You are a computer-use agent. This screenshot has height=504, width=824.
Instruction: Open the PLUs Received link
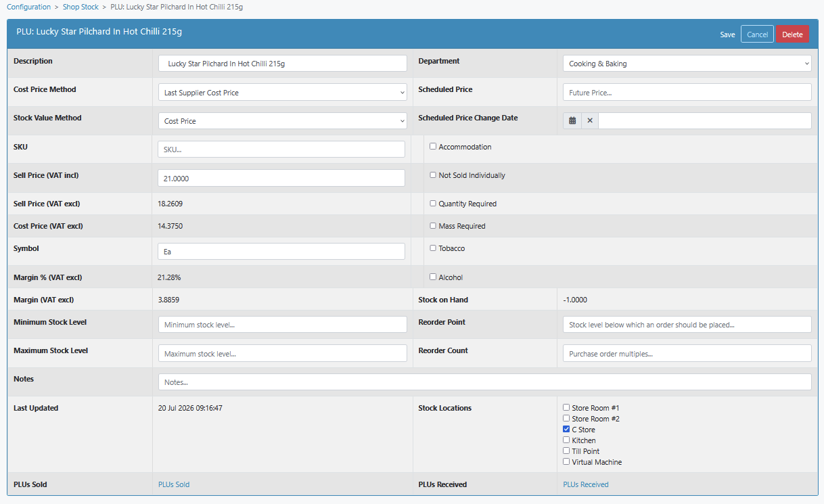586,484
